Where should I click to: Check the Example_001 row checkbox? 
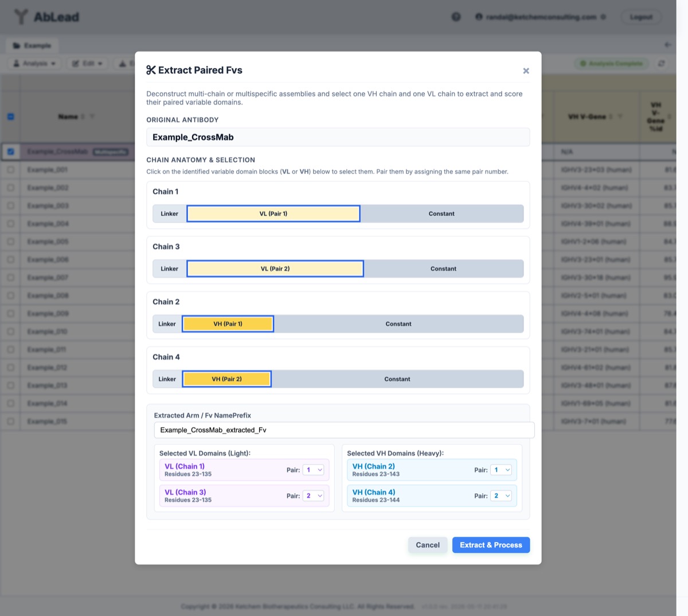(10, 170)
